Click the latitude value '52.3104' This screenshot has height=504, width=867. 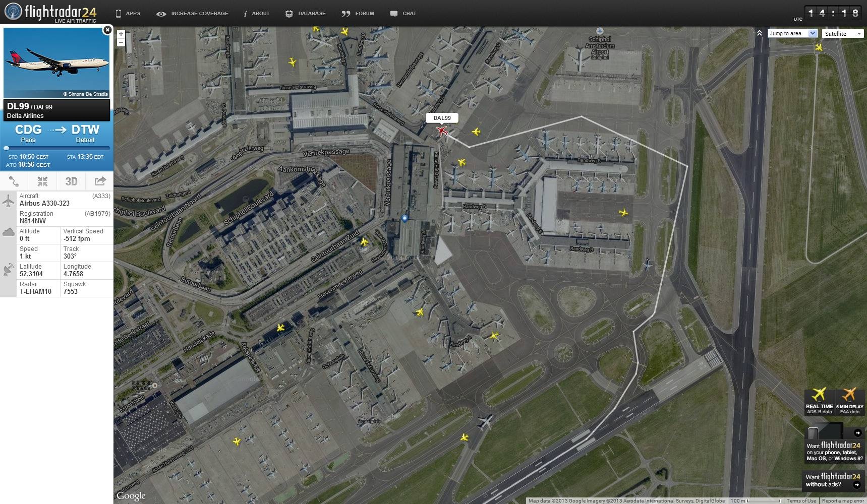click(31, 274)
